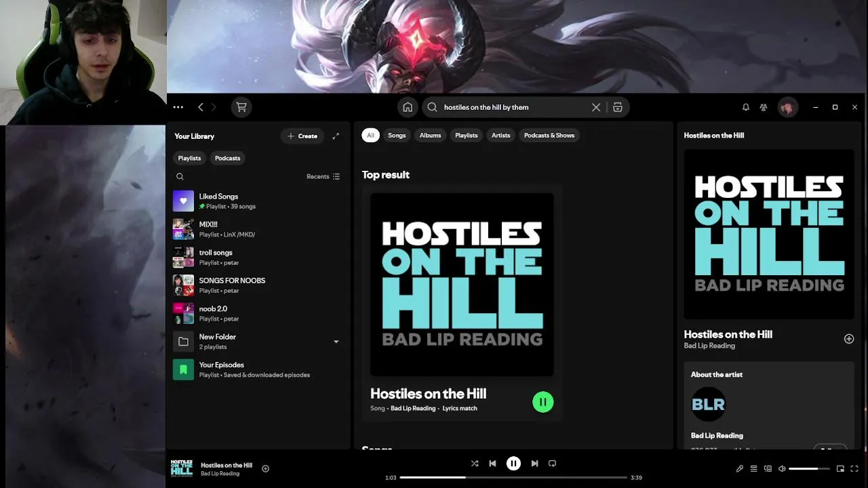Select the Artists filter tab
The width and height of the screenshot is (868, 488).
[500, 136]
